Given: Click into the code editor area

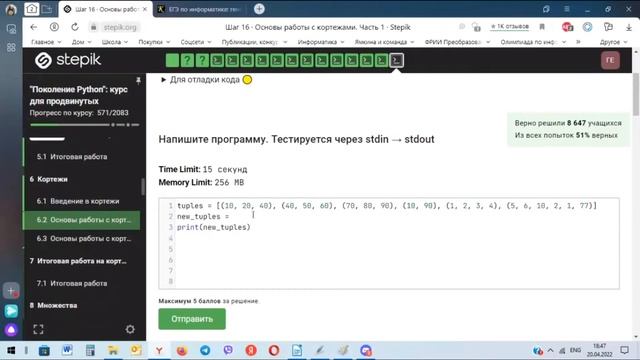Looking at the screenshot, I should pos(389,244).
